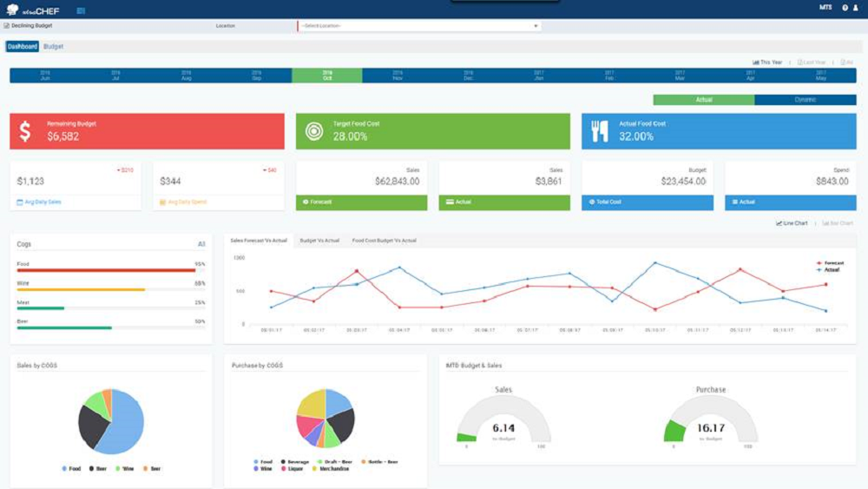Click the Forecast bar circle icon

click(306, 202)
